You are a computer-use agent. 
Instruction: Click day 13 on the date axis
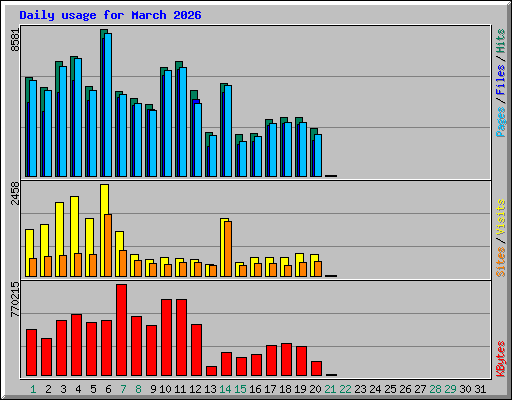(210, 389)
